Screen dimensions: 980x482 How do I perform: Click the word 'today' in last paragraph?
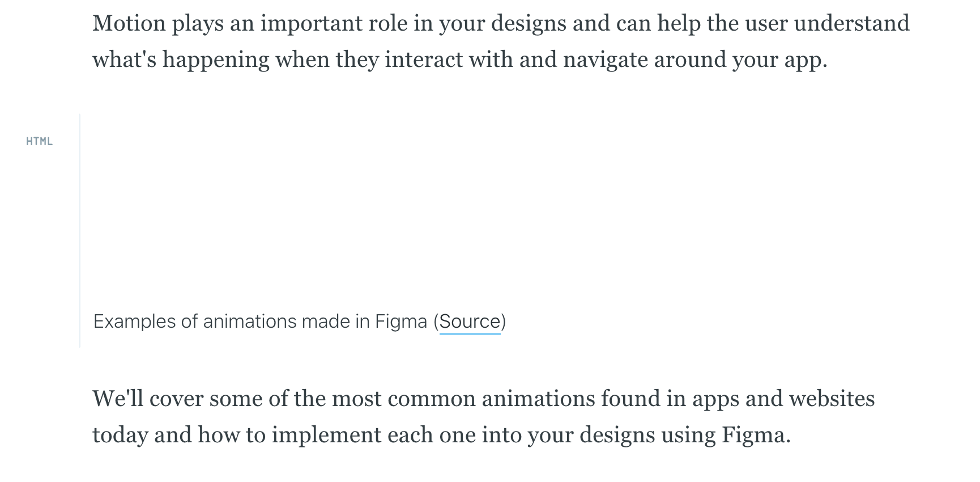pos(120,435)
